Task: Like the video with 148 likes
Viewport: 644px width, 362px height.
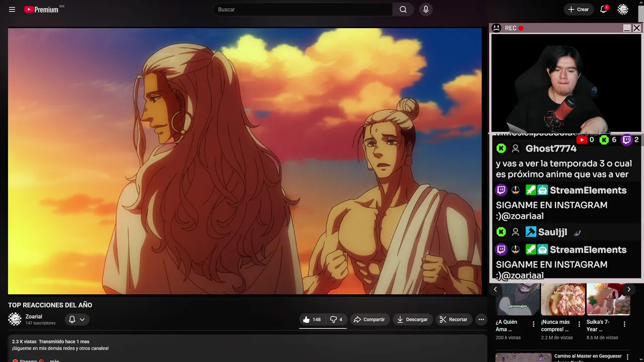Action: pyautogui.click(x=311, y=319)
